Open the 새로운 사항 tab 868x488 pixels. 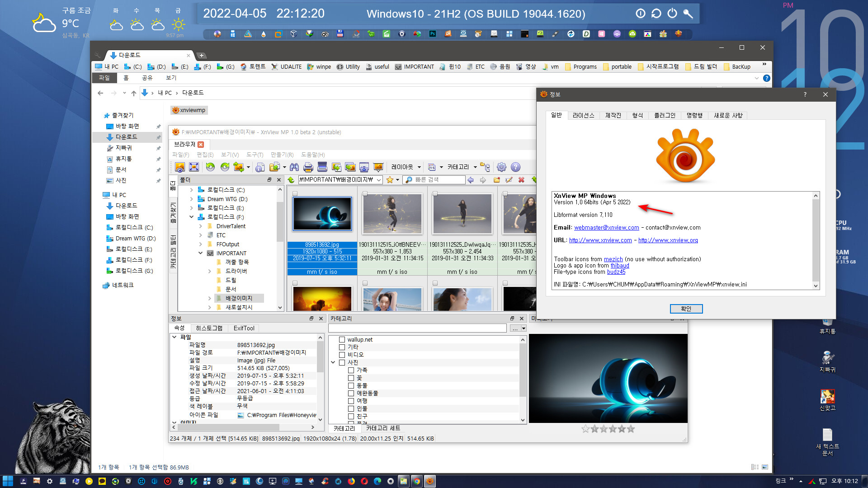(728, 116)
